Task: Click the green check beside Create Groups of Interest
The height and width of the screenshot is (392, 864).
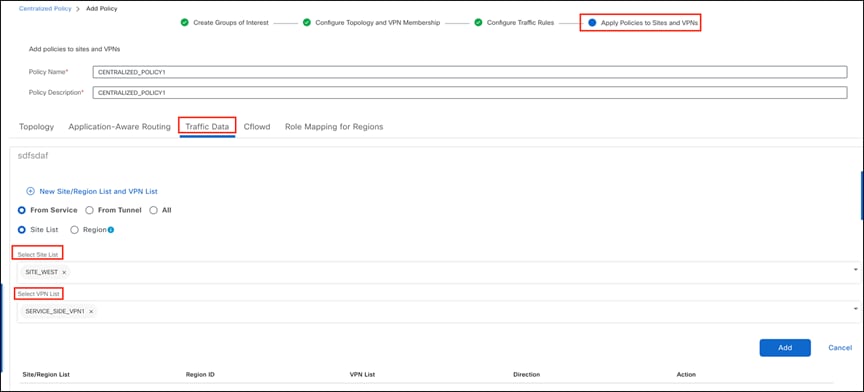Action: coord(185,23)
